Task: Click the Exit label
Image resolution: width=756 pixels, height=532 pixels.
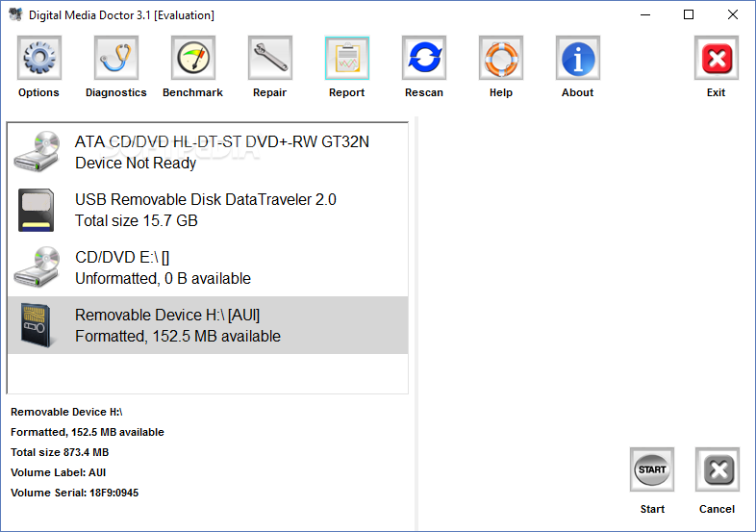Action: (x=716, y=92)
